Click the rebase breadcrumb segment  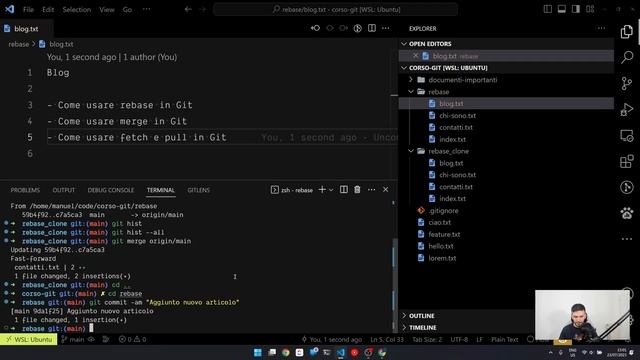point(19,44)
